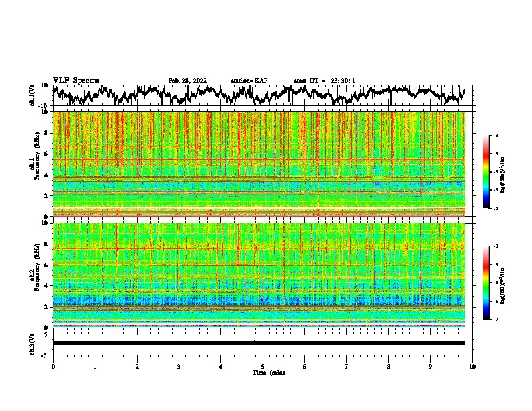Image resolution: width=532 pixels, height=411 pixels.
Task: Click the ch.1 spectrogram plot
Action: click(259, 164)
